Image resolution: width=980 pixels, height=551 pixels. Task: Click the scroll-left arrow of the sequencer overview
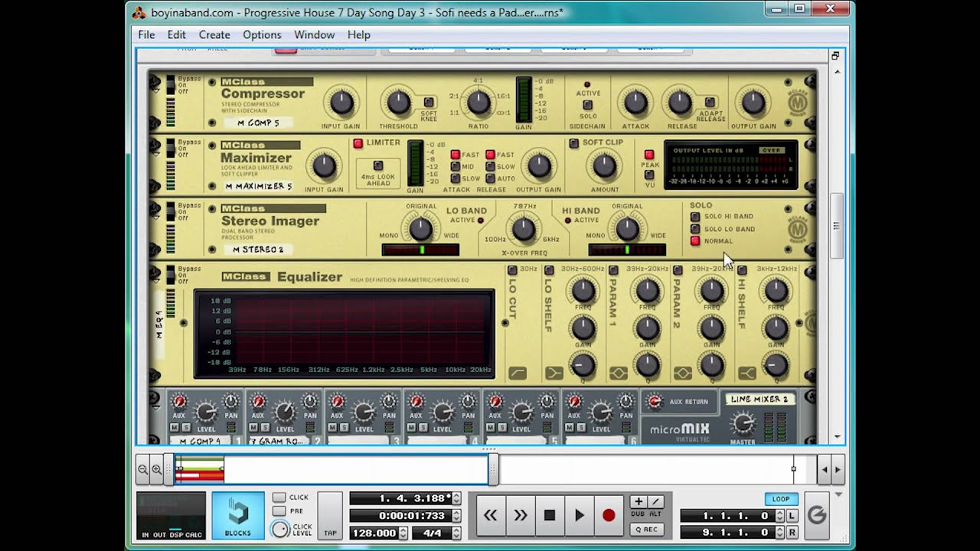point(824,470)
